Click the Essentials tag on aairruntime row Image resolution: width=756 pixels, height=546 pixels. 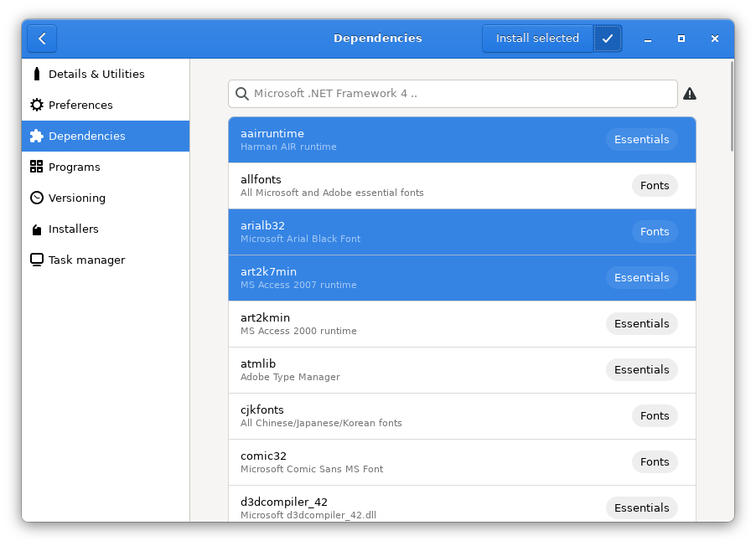[641, 140]
